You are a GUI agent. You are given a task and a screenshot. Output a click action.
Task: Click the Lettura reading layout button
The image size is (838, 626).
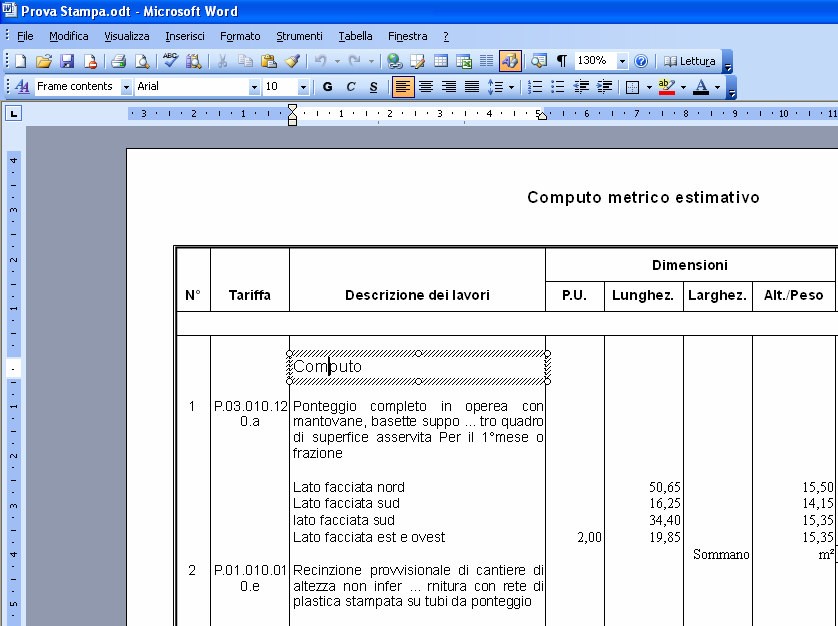690,61
